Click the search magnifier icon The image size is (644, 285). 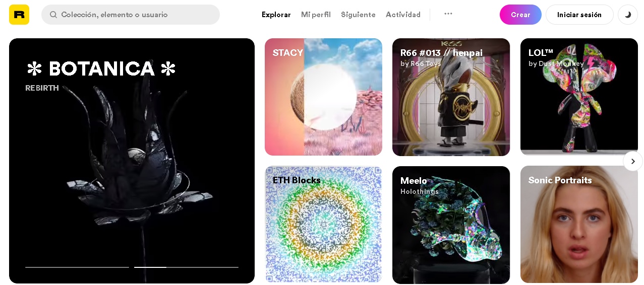[x=53, y=15]
